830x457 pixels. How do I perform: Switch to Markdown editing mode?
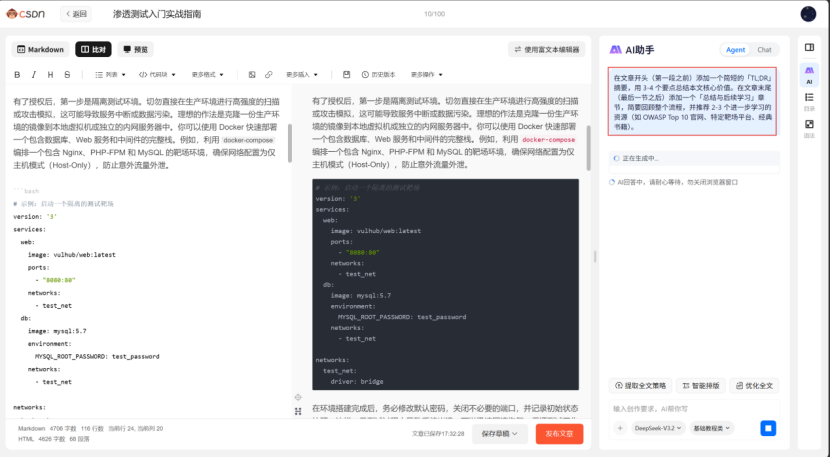40,49
